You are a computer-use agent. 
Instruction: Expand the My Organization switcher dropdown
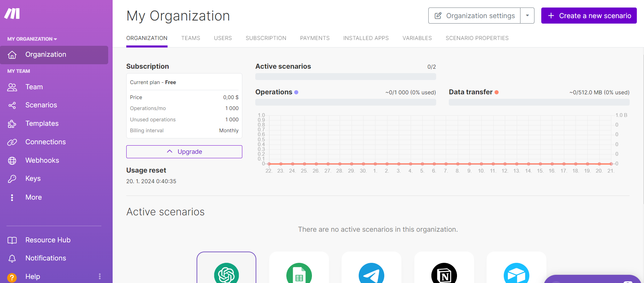click(32, 39)
